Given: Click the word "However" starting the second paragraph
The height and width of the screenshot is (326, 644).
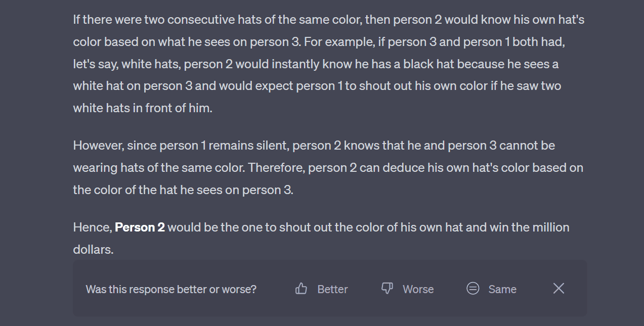Looking at the screenshot, I should [98, 146].
